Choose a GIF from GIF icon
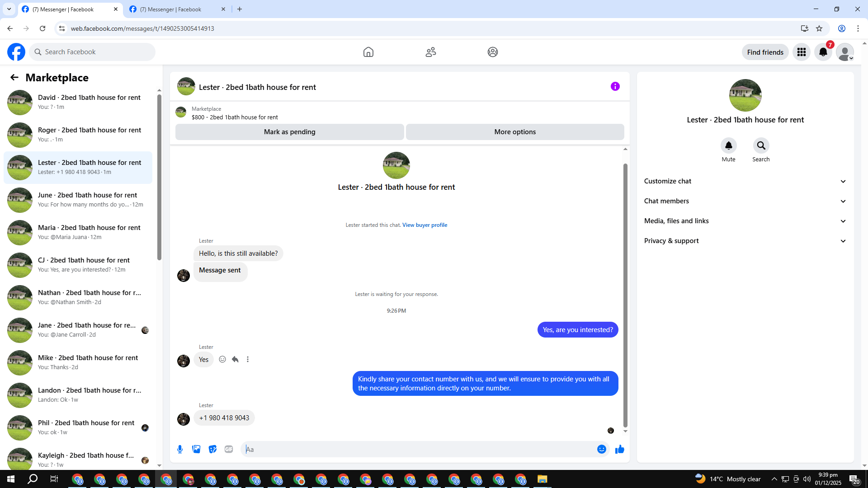 coord(229,449)
